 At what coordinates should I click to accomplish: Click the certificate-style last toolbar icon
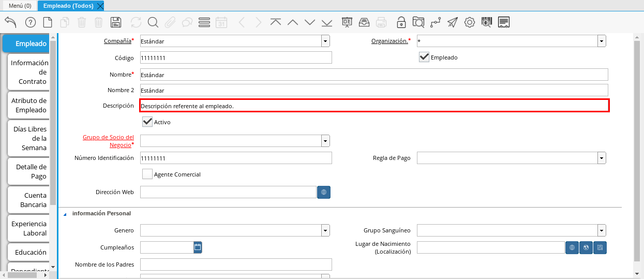pyautogui.click(x=504, y=22)
